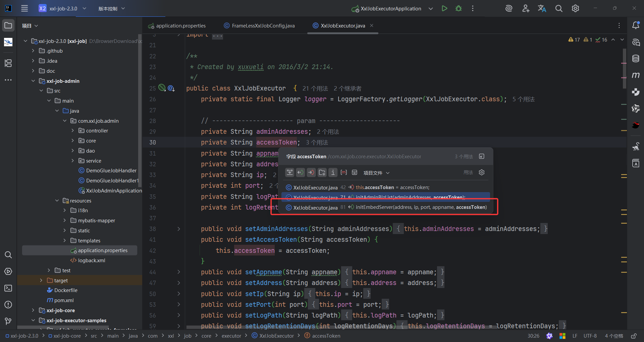Open the Structure tool window icon
Image resolution: width=644 pixels, height=342 pixels.
8,63
